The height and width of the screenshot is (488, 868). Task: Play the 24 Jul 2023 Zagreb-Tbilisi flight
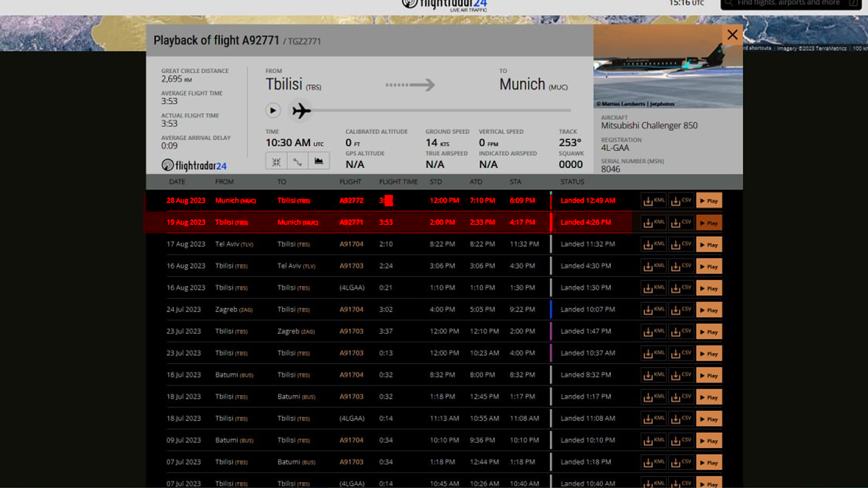point(709,310)
